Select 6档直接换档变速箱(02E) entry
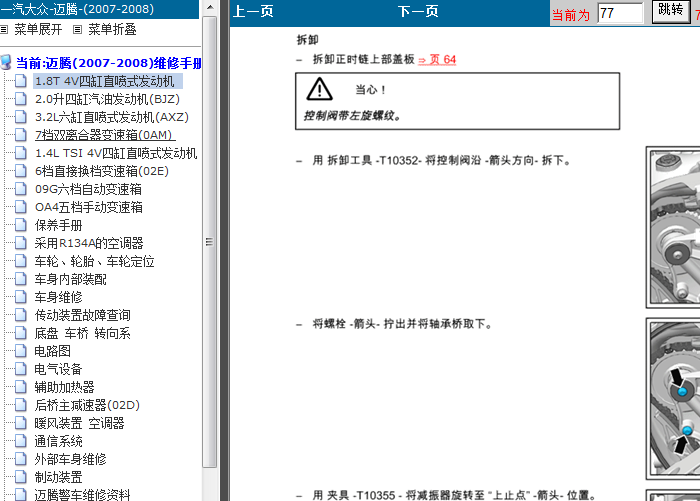 102,171
